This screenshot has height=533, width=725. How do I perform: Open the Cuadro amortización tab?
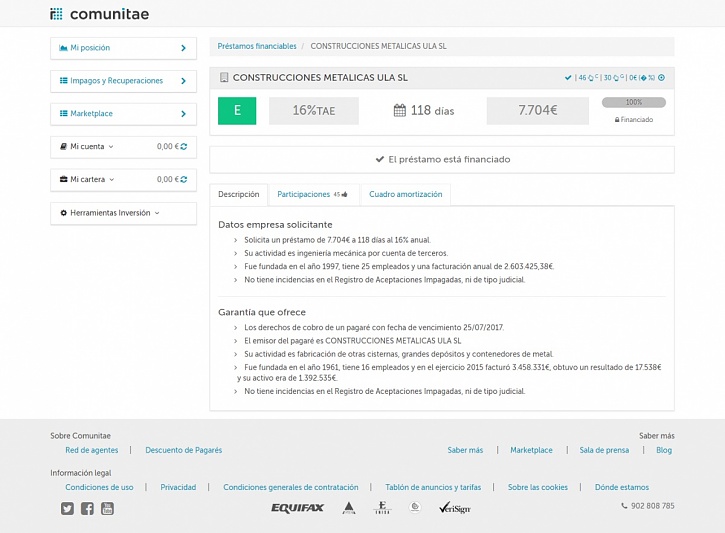(405, 194)
